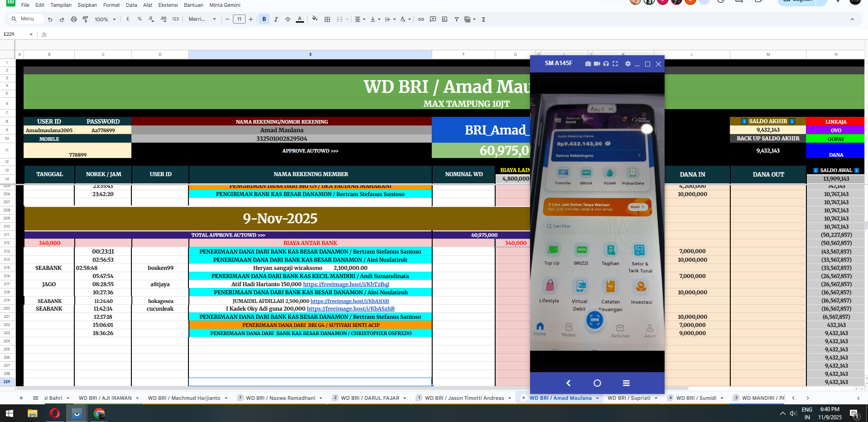Viewport: 868px width, 422px height.
Task: Activate the paint format roller tool
Action: click(x=85, y=19)
